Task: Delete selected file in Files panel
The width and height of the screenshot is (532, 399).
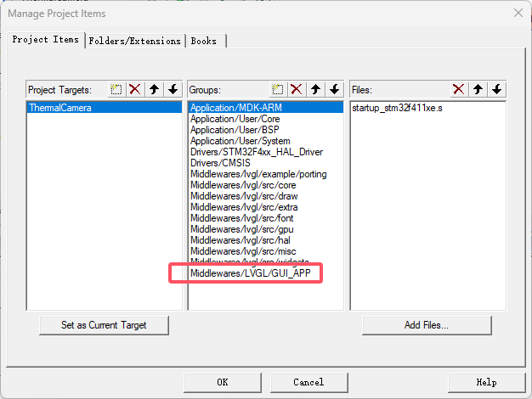Action: [458, 89]
